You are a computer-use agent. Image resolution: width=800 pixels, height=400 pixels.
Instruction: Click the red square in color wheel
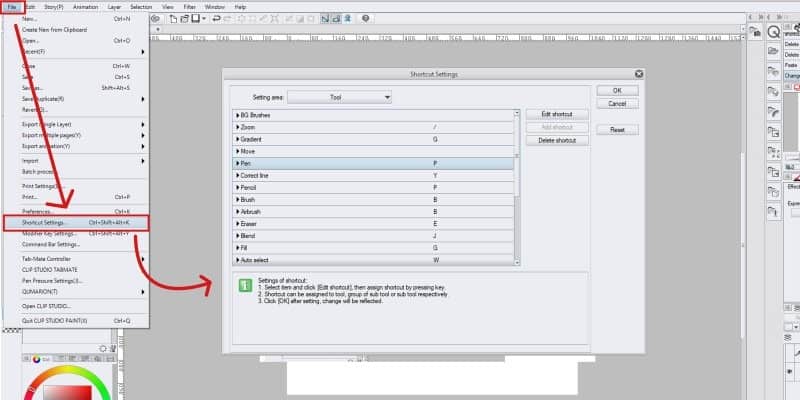pyautogui.click(x=67, y=393)
